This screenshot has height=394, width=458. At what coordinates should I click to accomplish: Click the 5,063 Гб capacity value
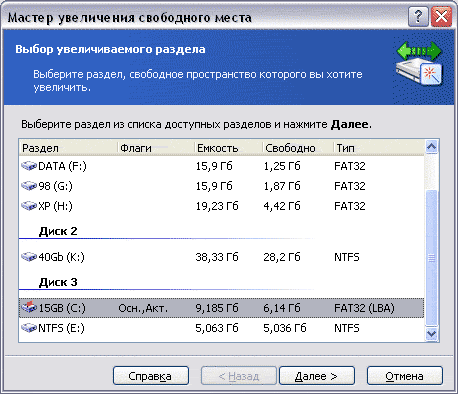(x=217, y=328)
